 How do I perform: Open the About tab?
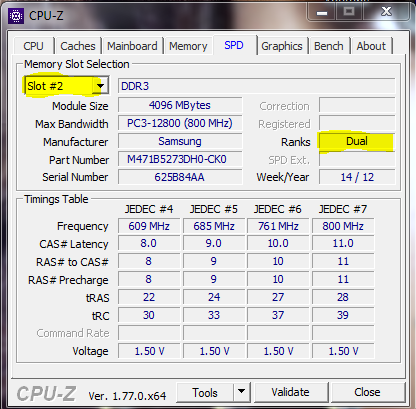tap(371, 46)
